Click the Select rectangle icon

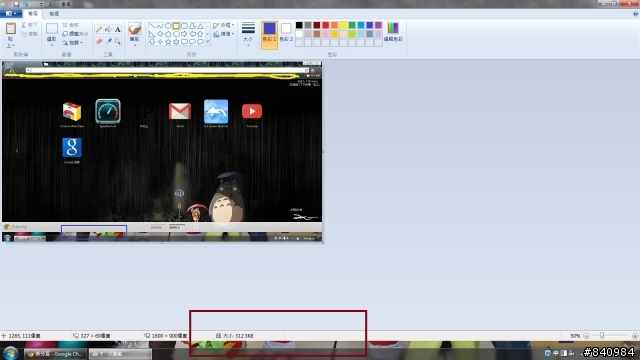pyautogui.click(x=51, y=29)
